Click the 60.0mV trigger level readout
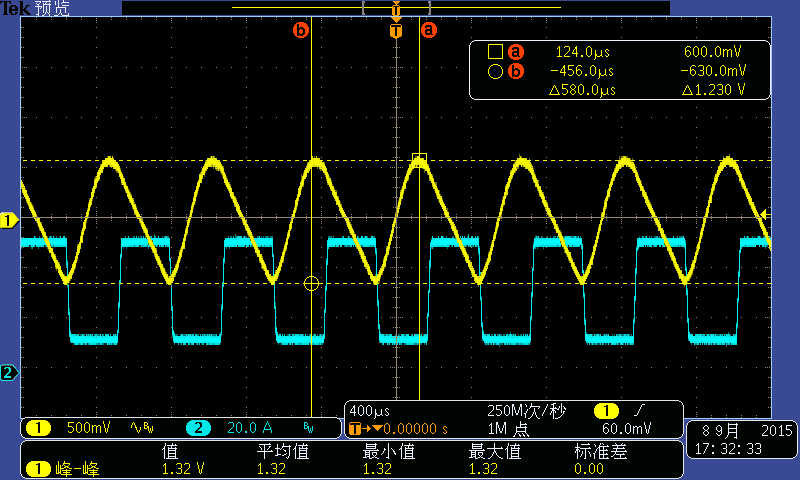This screenshot has width=800, height=480. [x=627, y=428]
